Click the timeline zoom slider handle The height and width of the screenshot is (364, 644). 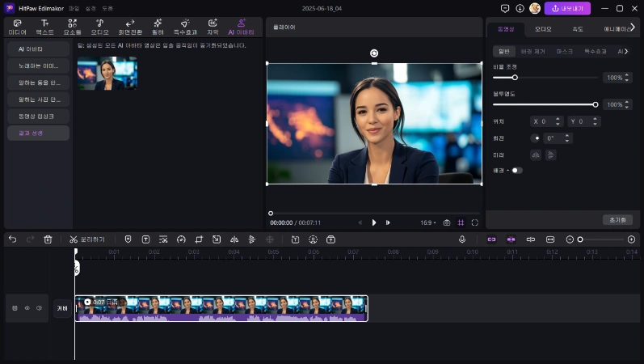point(580,239)
